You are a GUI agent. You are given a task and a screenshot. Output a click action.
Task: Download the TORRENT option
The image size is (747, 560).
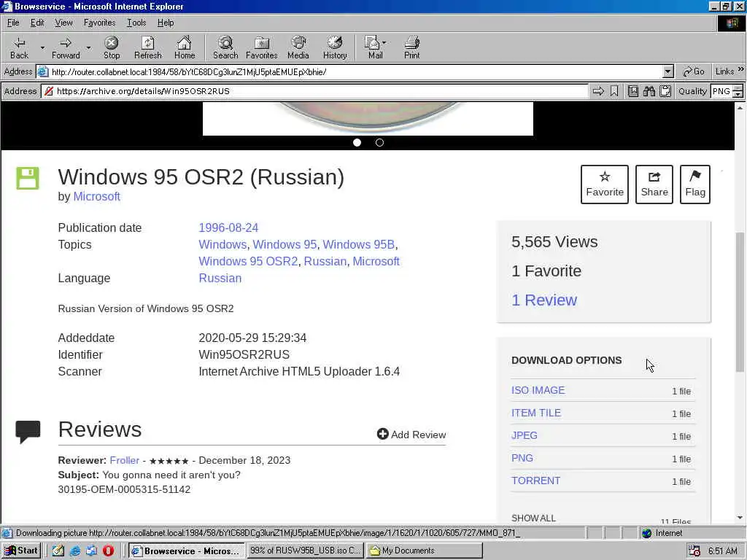535,481
